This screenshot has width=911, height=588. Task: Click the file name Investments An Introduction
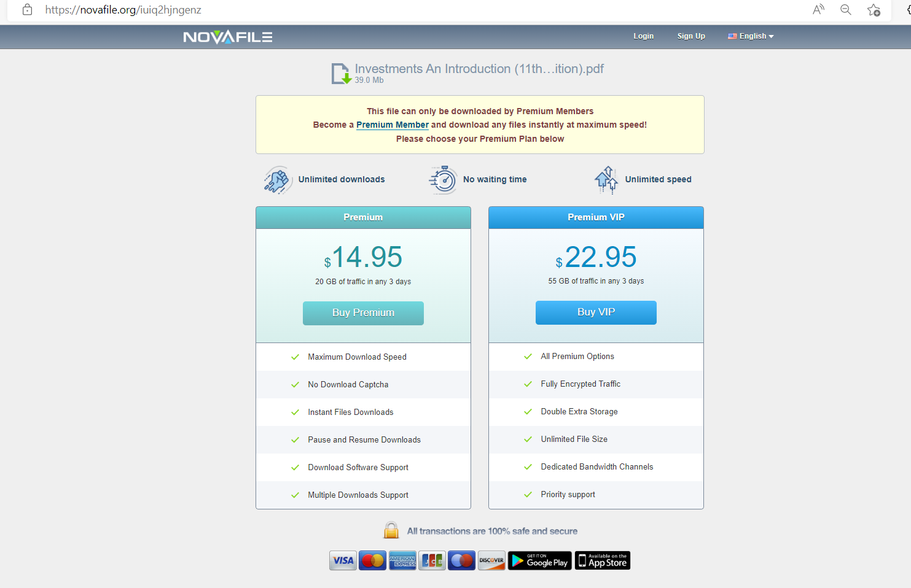(x=479, y=69)
